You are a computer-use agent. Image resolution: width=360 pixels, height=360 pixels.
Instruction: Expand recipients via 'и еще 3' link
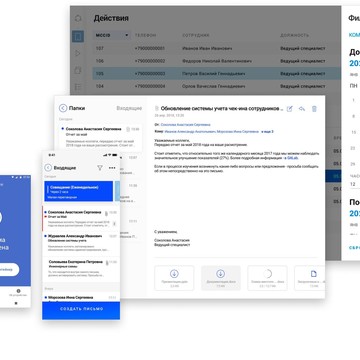coord(267,132)
